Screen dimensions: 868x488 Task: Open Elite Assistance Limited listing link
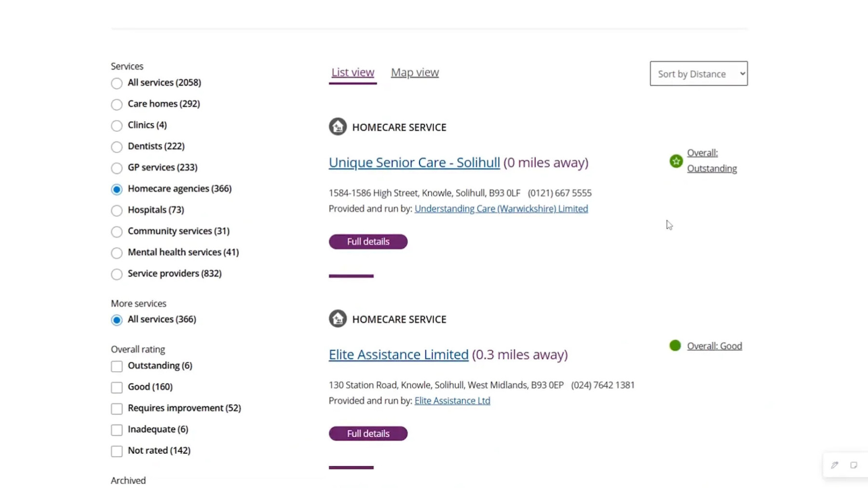pyautogui.click(x=398, y=354)
